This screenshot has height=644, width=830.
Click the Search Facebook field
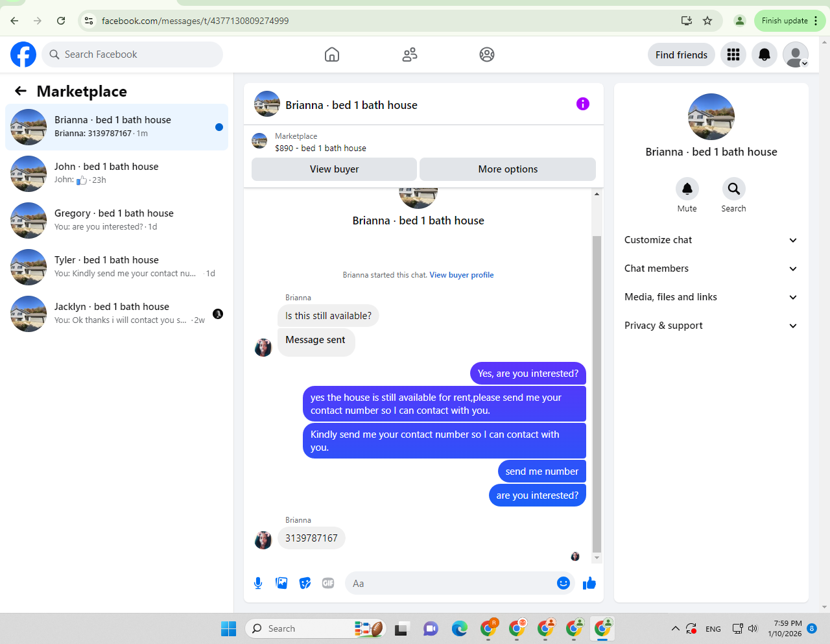[132, 54]
